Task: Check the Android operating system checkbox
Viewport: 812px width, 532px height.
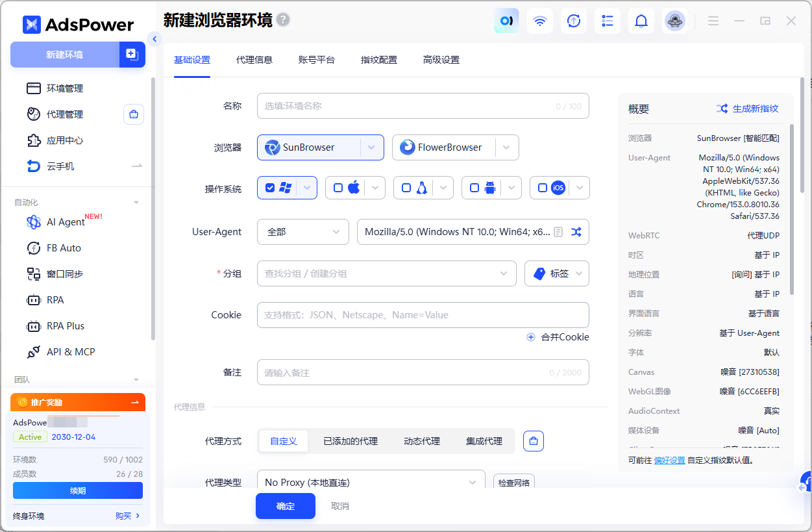Action: 474,188
